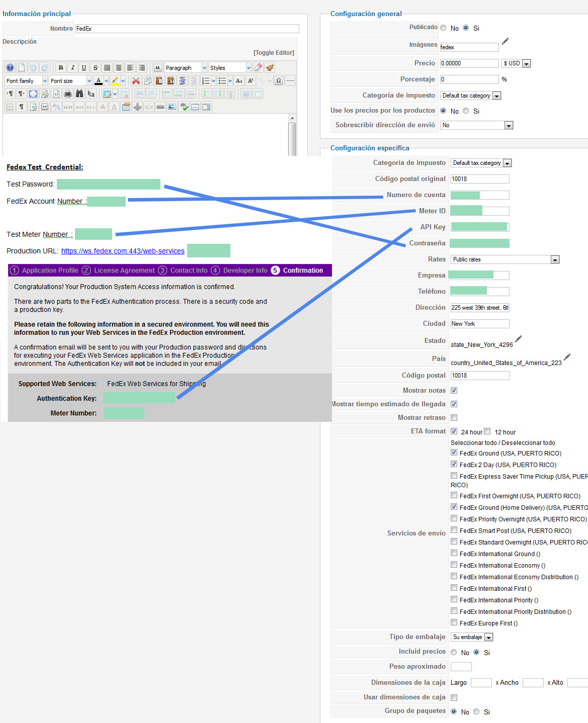The image size is (588, 723).
Task: Click the Peso aproximado input field
Action: click(461, 667)
